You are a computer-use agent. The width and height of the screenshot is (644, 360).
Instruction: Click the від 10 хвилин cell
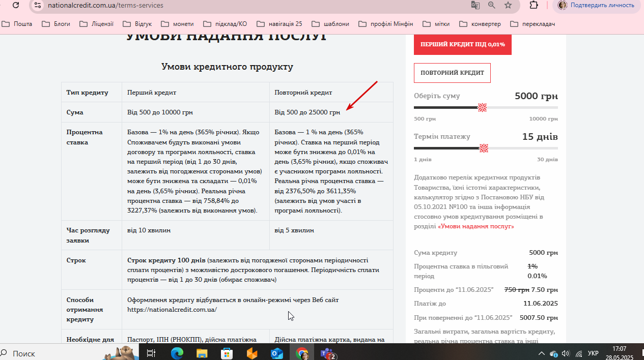(196, 235)
